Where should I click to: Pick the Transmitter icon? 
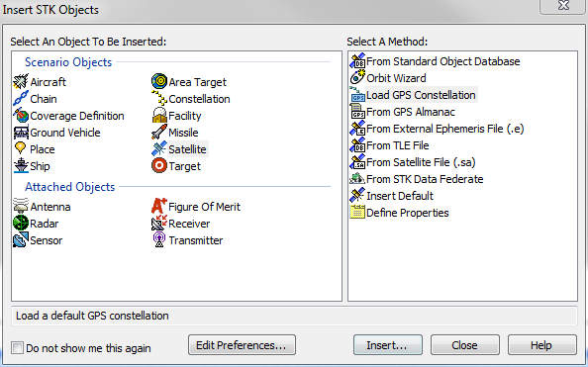tap(159, 240)
